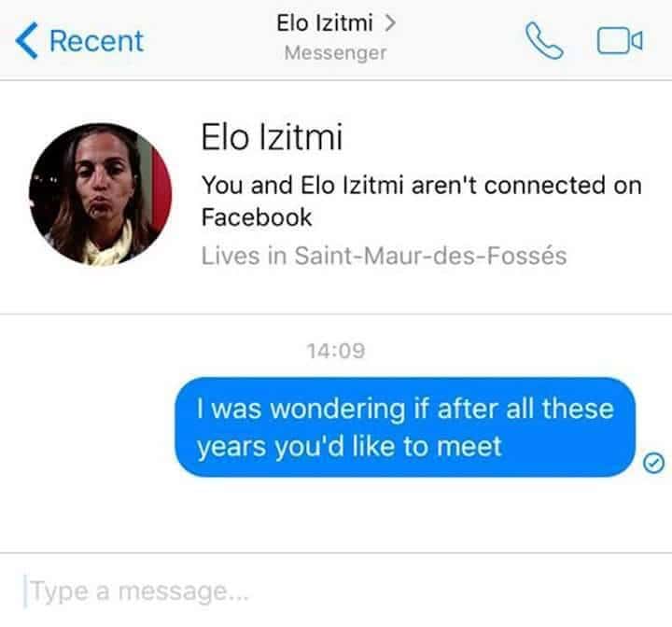Screen dimensions: 672x627
Task: Start a video call with the camera icon
Action: pos(620,41)
